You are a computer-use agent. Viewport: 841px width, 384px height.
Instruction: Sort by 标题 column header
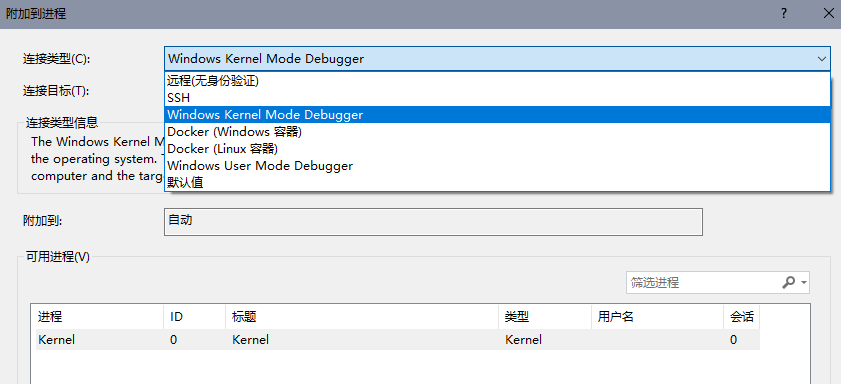[x=362, y=316]
